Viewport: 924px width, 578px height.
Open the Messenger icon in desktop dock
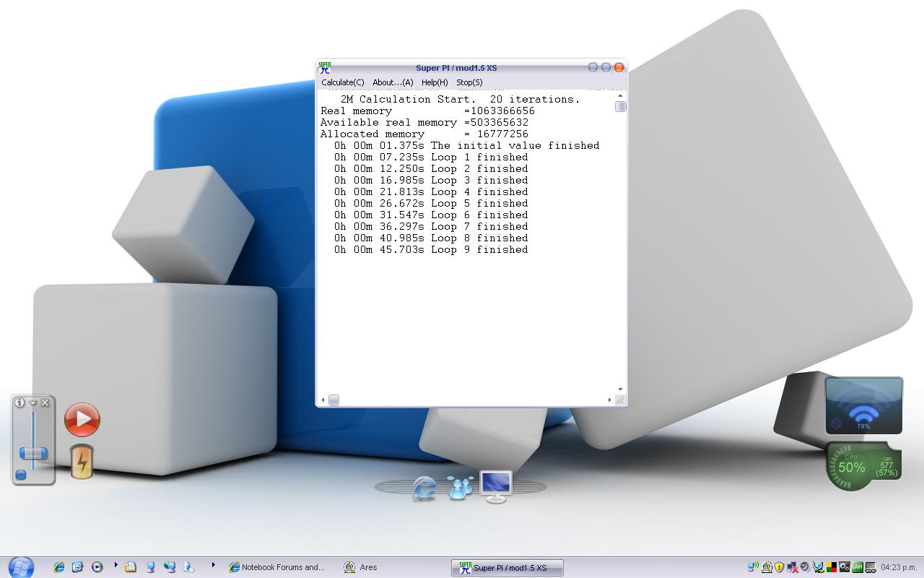[460, 488]
